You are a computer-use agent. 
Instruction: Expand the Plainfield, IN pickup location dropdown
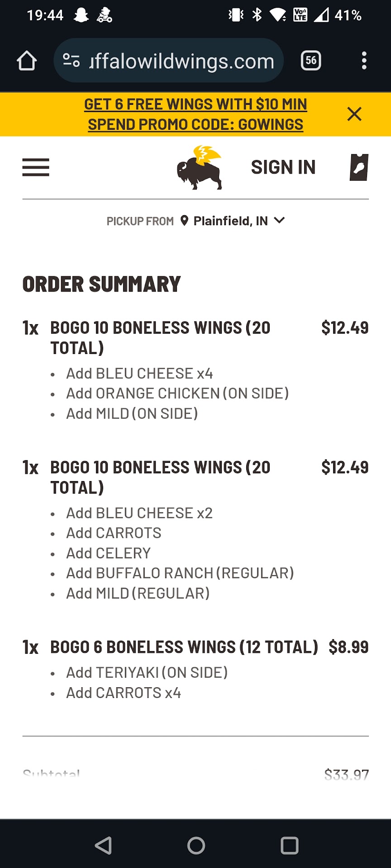(280, 221)
